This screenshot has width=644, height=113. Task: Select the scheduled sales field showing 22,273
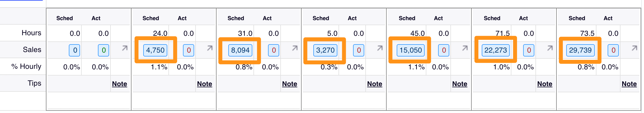click(495, 50)
